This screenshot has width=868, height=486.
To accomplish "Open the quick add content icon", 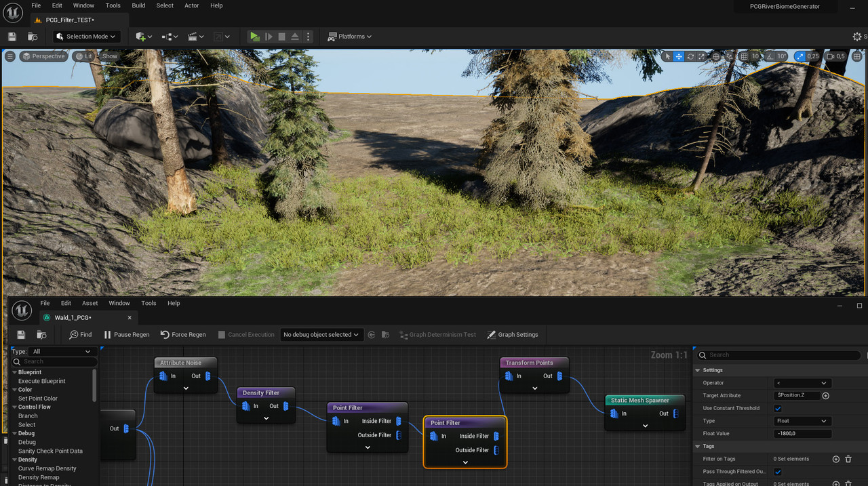I will tap(144, 37).
